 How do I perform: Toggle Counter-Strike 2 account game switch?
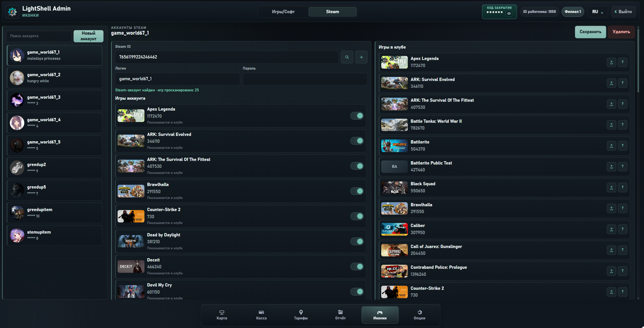click(357, 216)
